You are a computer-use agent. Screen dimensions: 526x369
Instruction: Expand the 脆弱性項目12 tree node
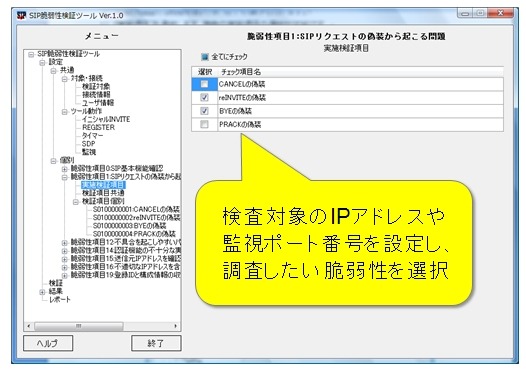coord(64,243)
